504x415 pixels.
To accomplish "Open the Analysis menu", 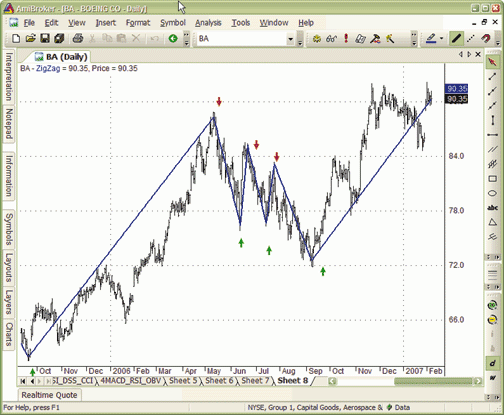I will pos(208,23).
